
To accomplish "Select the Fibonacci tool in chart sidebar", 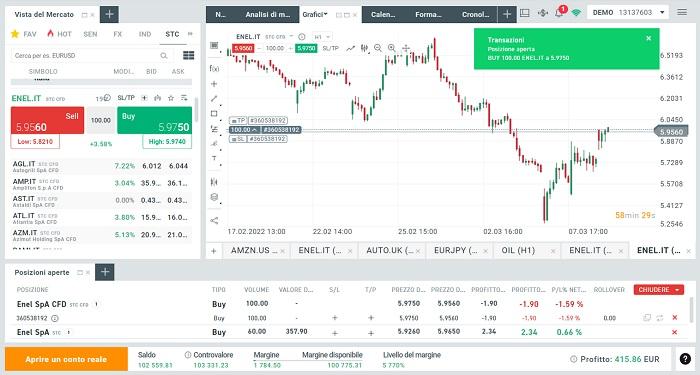I will tap(214, 129).
